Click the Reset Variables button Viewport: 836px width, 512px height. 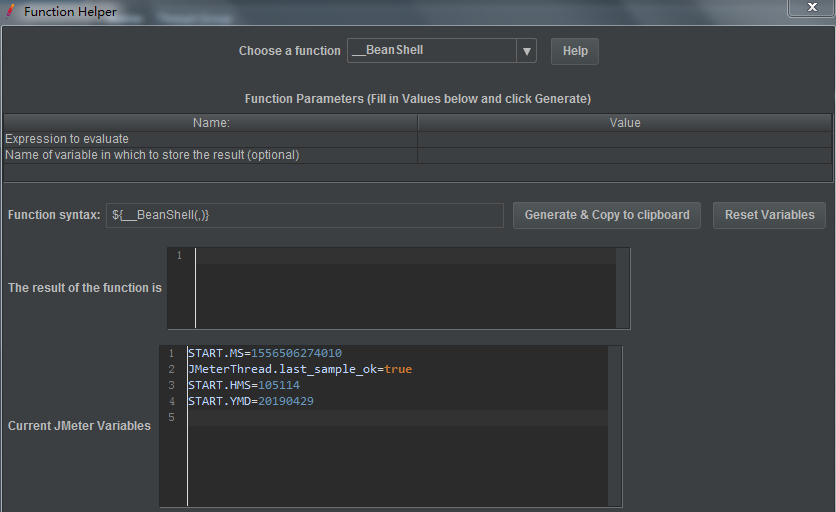[769, 215]
